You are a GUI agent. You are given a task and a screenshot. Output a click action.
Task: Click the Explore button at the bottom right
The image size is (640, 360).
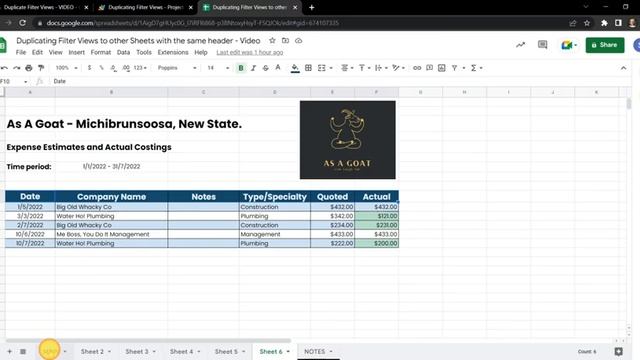(618, 351)
